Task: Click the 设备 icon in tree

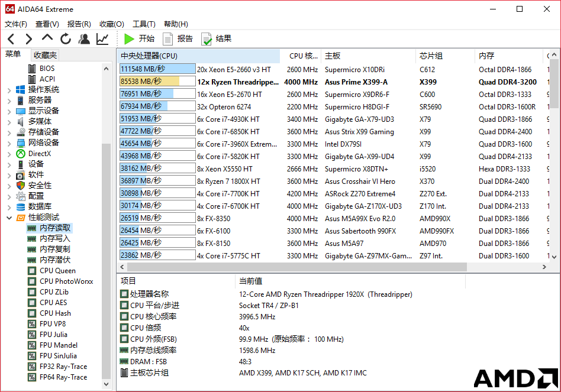Action: (21, 164)
